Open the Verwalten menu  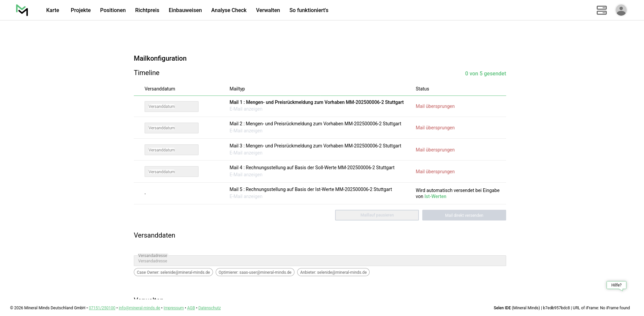268,10
